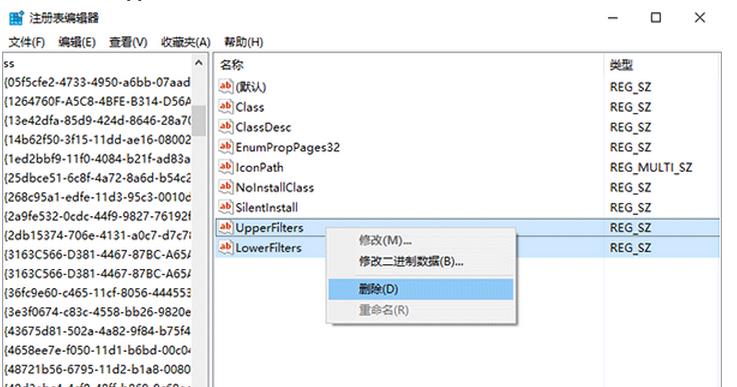The width and height of the screenshot is (737, 387).
Task: Open the 编辑(E) menu
Action: (77, 42)
